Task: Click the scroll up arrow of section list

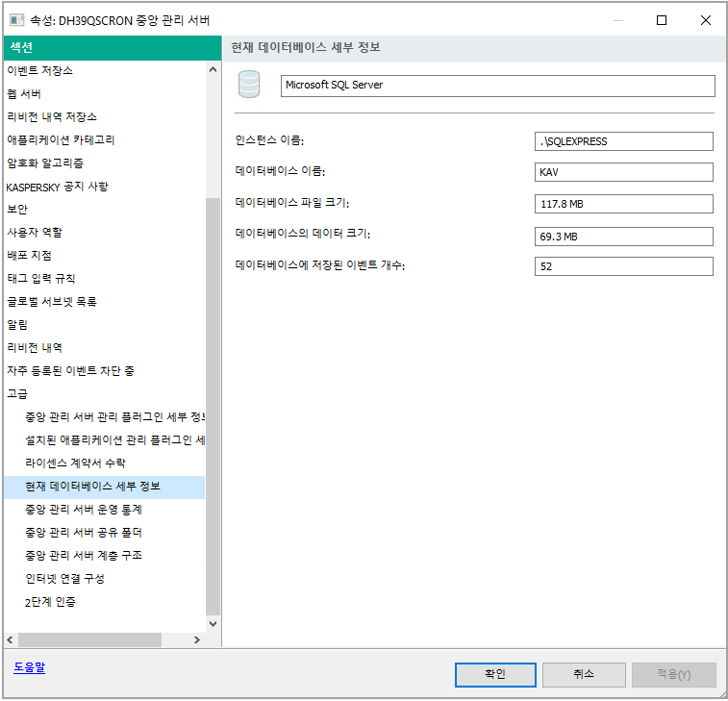Action: tap(213, 69)
